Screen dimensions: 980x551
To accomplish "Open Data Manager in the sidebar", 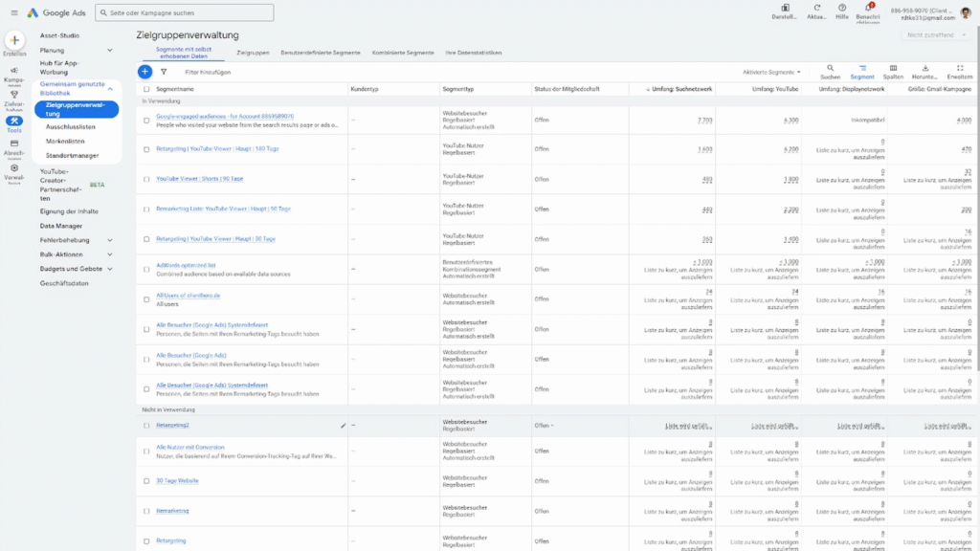I will pyautogui.click(x=60, y=226).
